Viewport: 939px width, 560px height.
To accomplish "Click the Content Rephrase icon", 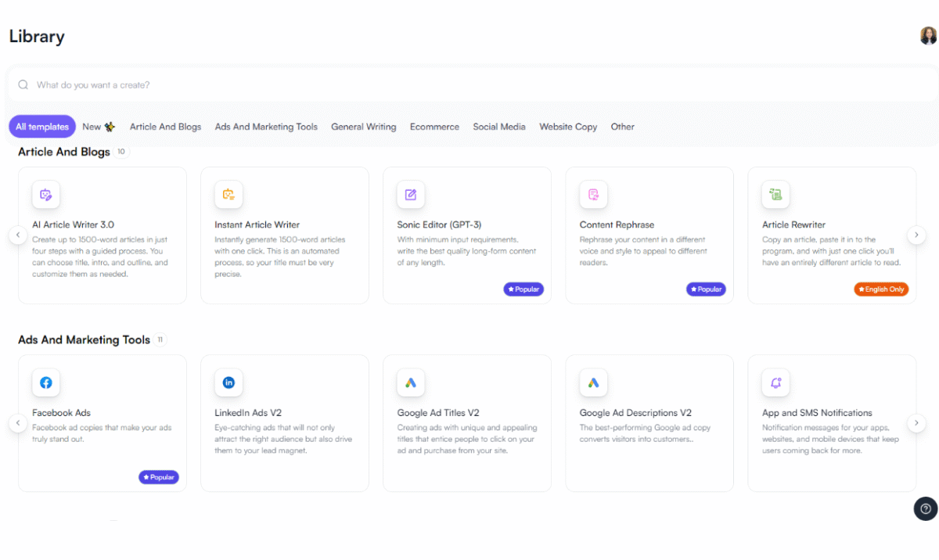I will (593, 195).
